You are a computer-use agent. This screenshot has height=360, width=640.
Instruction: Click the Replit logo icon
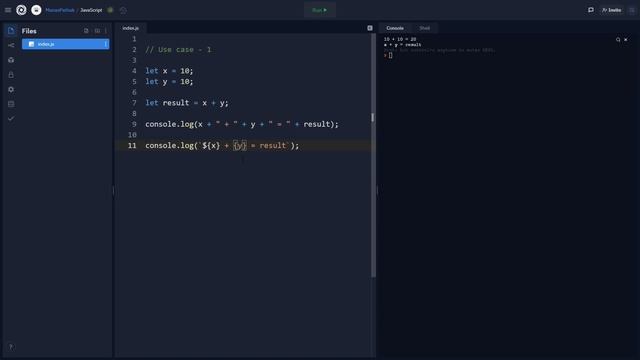pos(21,10)
